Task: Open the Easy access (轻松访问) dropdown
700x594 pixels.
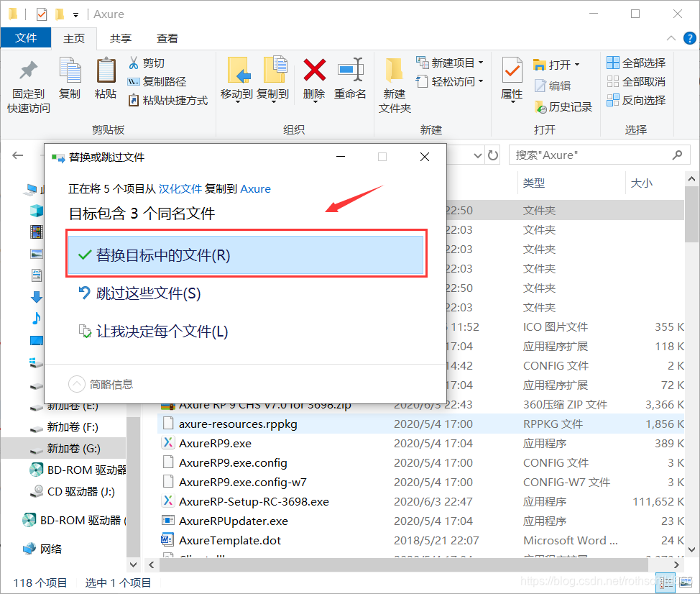Action: pyautogui.click(x=481, y=81)
